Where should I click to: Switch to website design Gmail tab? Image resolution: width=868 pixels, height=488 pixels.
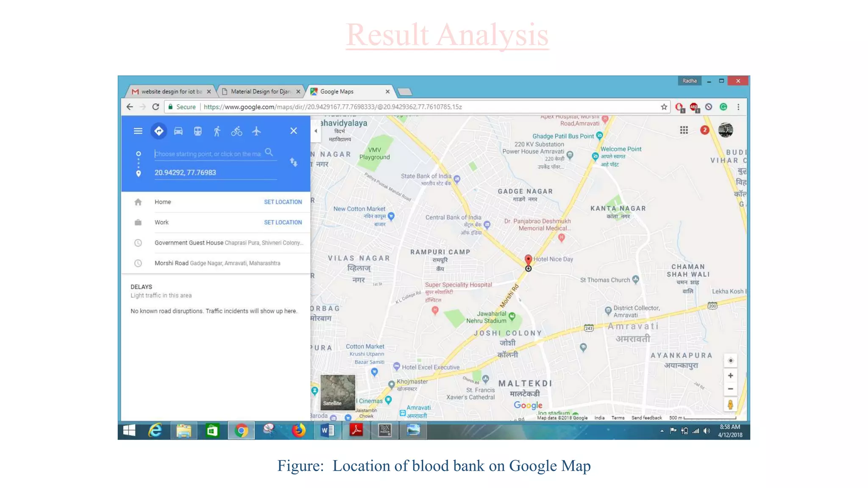[171, 91]
